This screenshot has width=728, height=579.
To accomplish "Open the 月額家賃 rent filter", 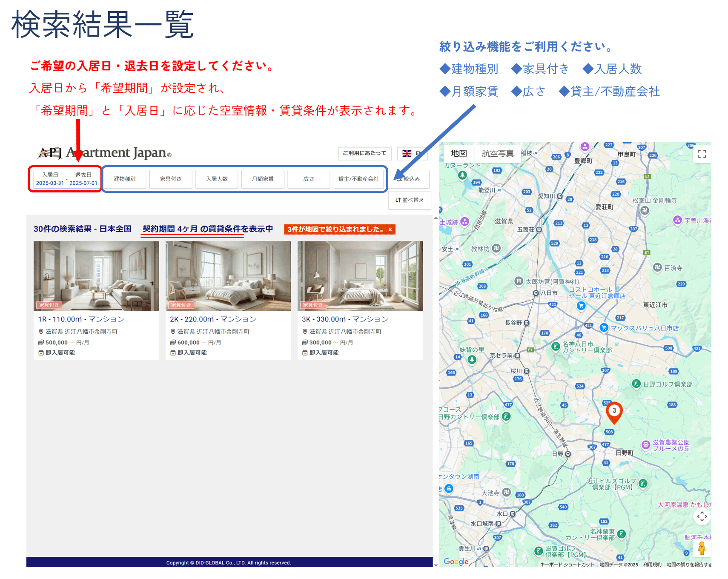I will pos(263,179).
